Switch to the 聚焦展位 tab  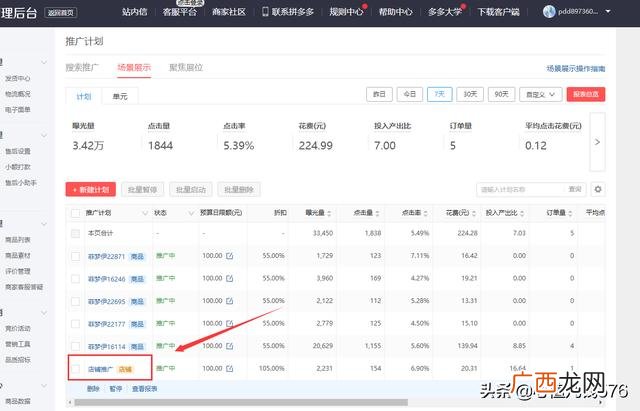(186, 67)
